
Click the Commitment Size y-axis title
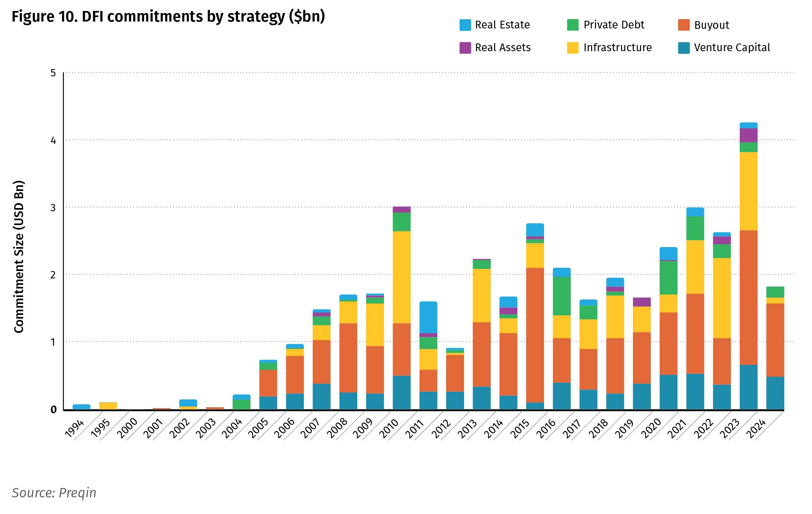(x=19, y=257)
